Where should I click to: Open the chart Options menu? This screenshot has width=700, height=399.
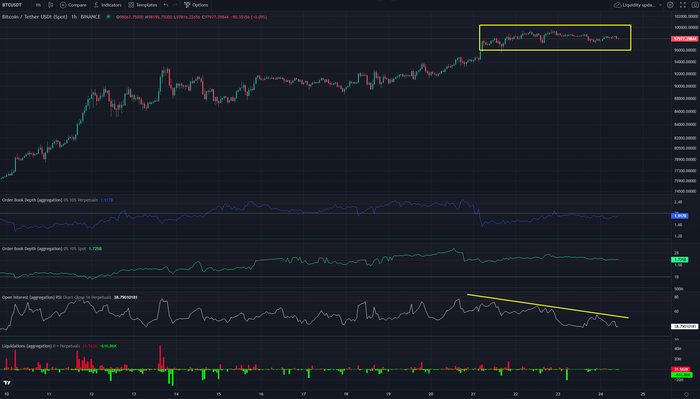click(x=196, y=5)
